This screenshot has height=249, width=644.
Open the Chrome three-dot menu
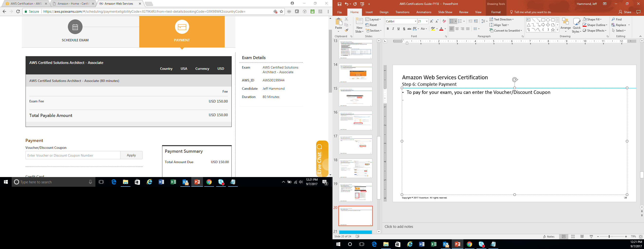pyautogui.click(x=328, y=11)
